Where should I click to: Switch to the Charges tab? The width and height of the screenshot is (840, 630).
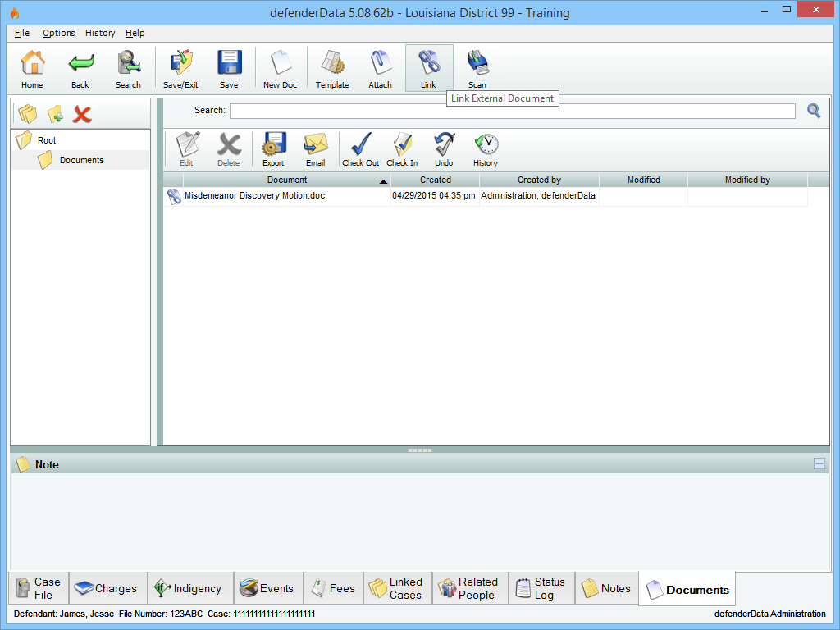[106, 588]
